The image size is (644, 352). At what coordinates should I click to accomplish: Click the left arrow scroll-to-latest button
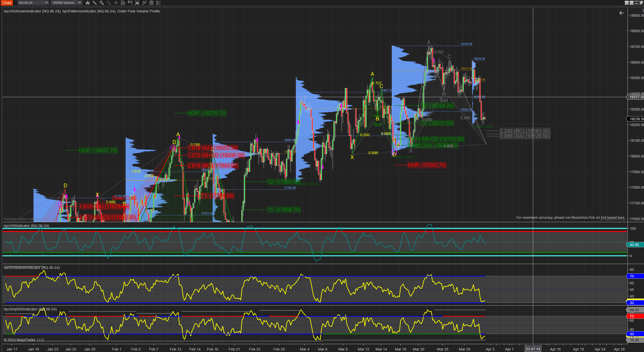click(x=621, y=13)
